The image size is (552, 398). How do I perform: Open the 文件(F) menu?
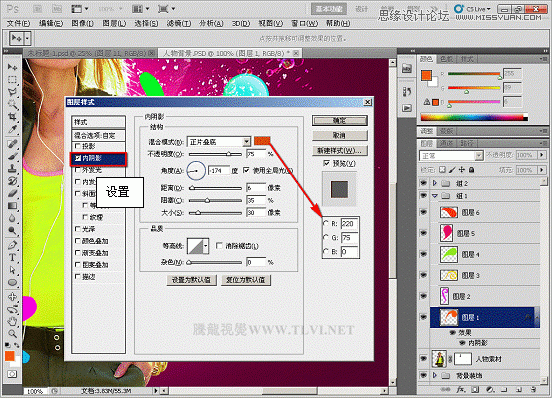(18, 23)
